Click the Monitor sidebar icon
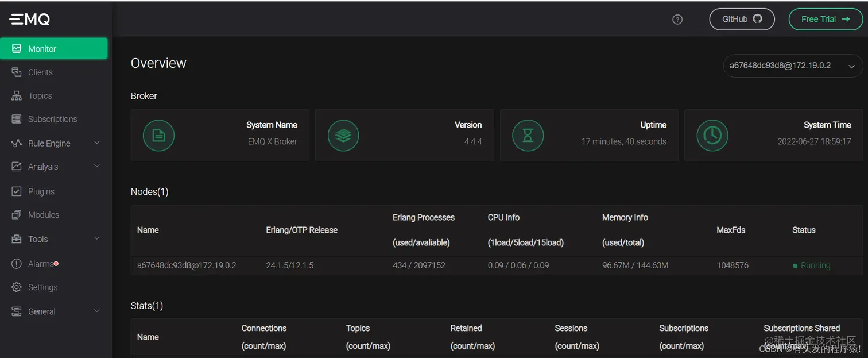The image size is (868, 358). 17,49
